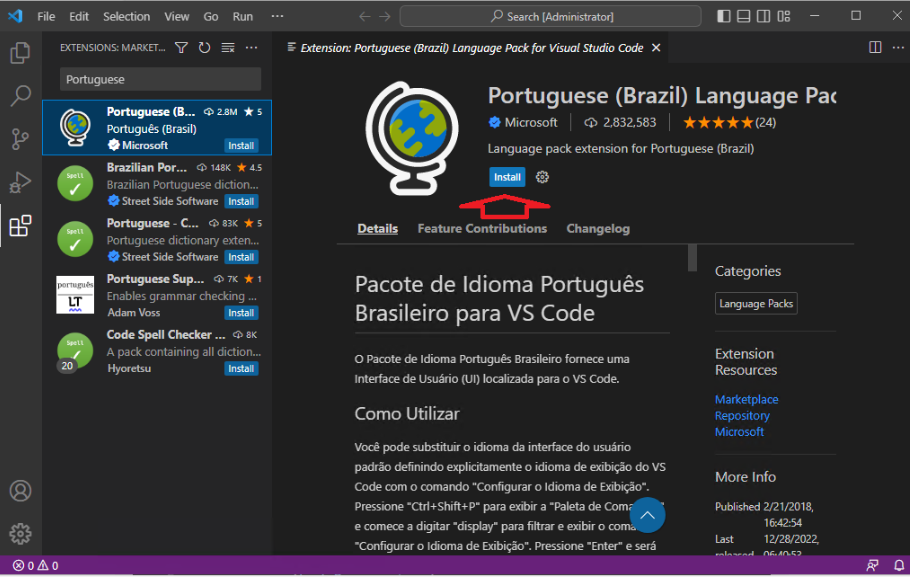
Task: Switch to the Feature Contributions tab
Action: 481,228
